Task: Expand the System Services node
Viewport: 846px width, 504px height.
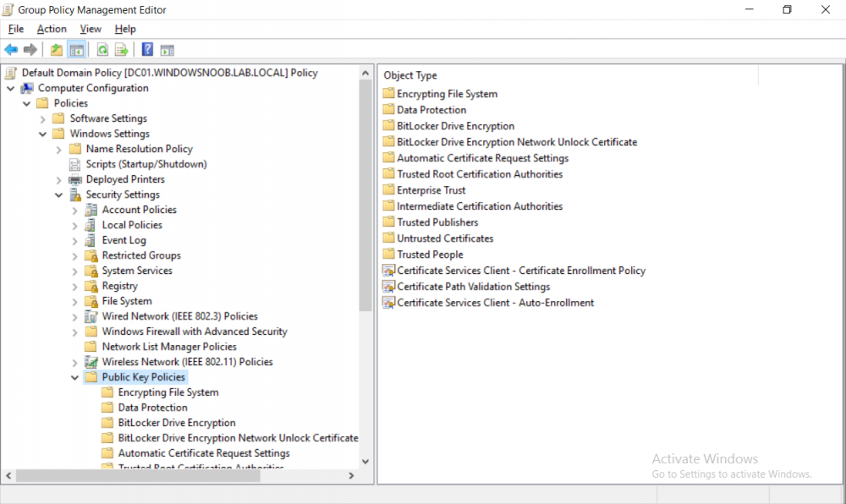Action: (x=75, y=271)
